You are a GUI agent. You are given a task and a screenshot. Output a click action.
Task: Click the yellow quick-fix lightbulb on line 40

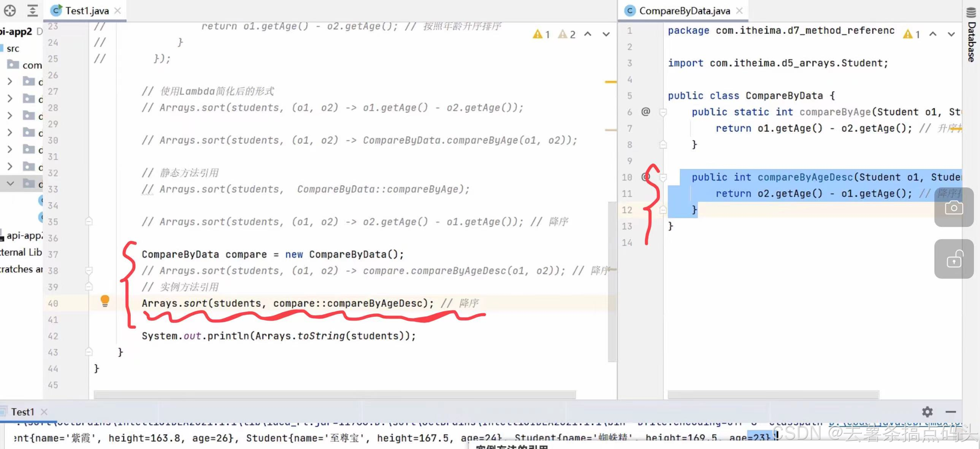105,301
